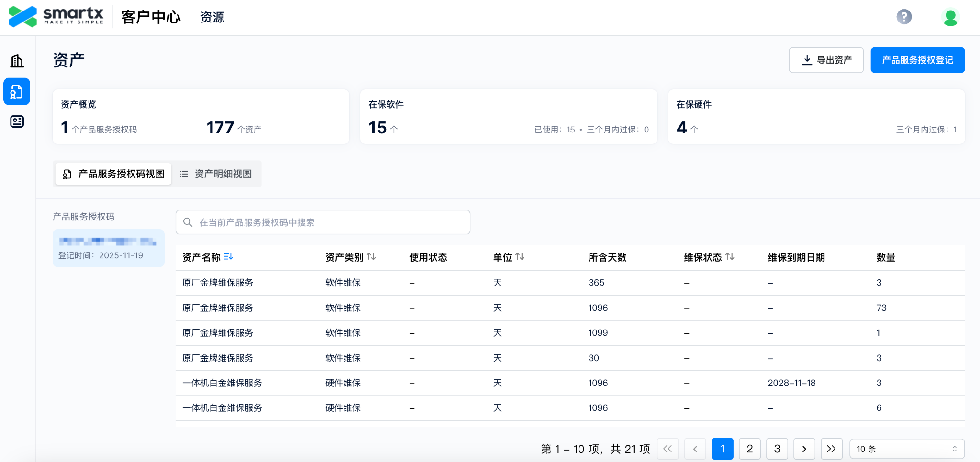Click 产品服务授权登记 button
Screen dimensions: 980x462
(917, 60)
